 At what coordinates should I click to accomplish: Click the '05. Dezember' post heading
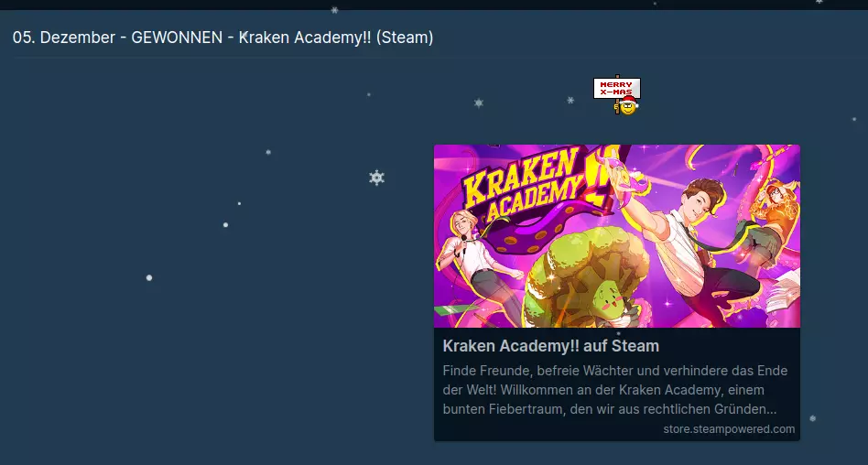pos(222,38)
